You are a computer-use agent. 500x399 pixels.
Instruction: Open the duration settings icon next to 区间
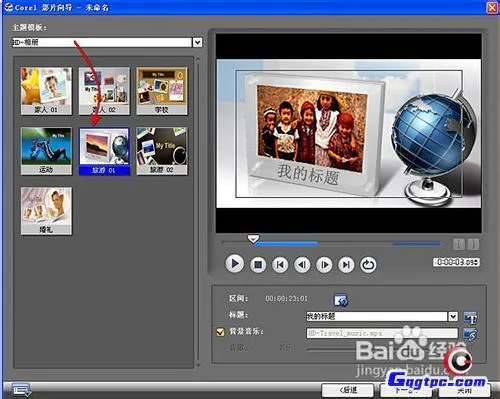tap(341, 299)
